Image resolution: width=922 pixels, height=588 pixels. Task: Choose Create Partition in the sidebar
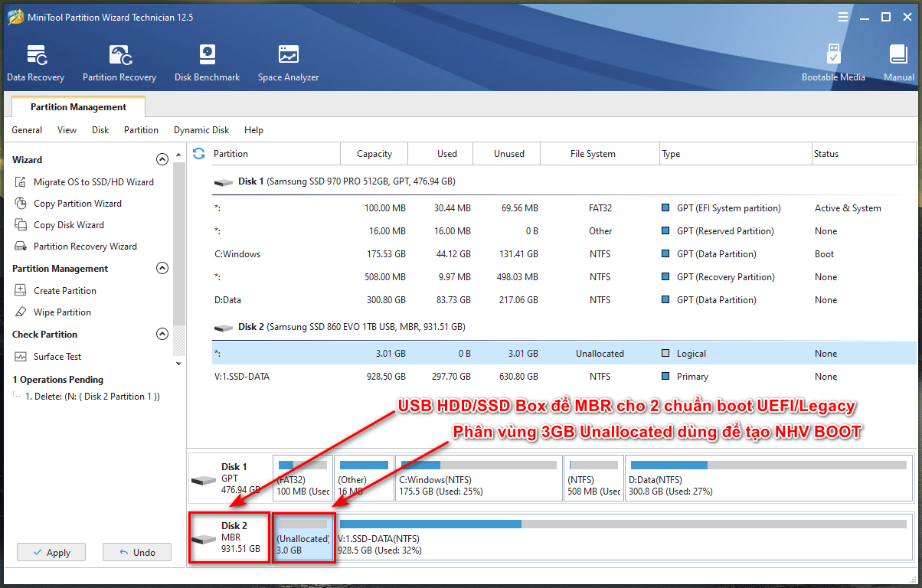[55, 291]
